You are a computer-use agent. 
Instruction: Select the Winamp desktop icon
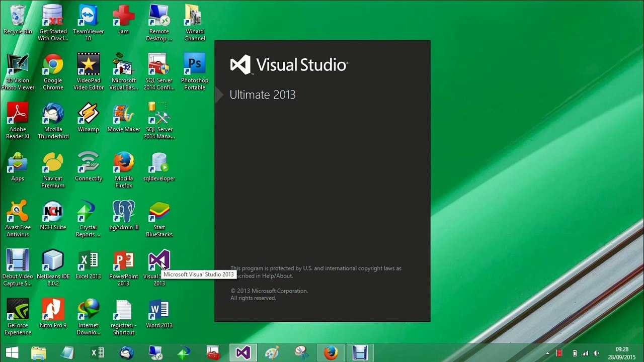(x=88, y=118)
